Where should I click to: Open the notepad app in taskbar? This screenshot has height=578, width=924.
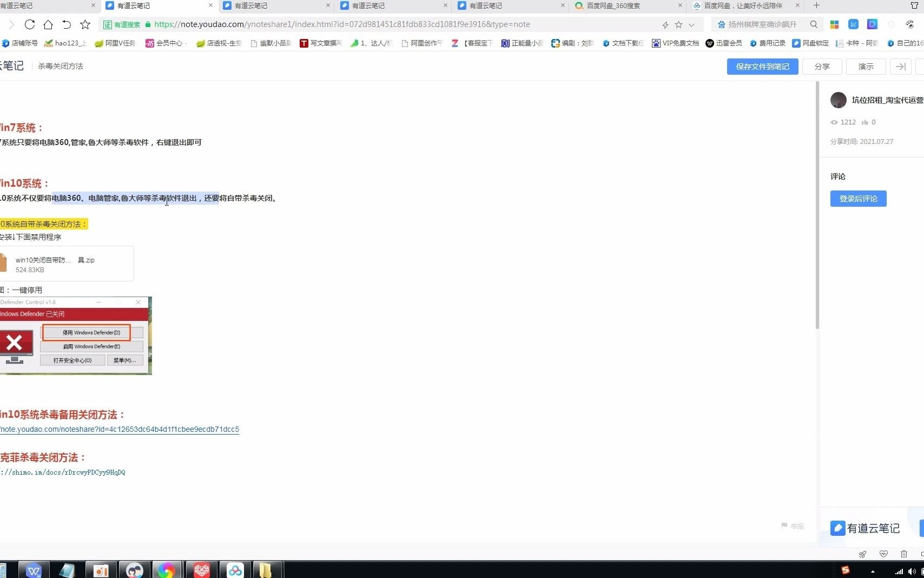click(x=67, y=570)
